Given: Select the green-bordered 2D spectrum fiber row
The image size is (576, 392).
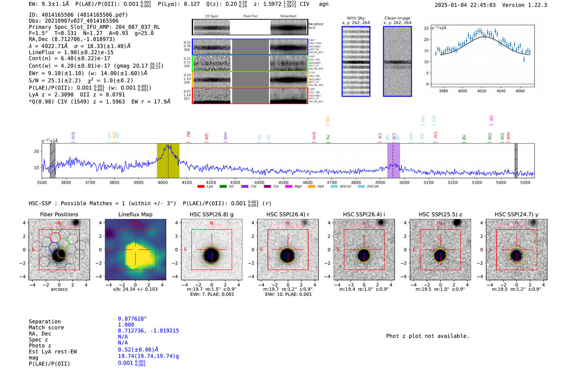Looking at the screenshot, I should (250, 63).
